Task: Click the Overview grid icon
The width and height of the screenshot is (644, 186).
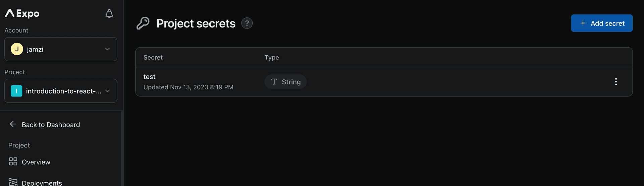Action: tap(13, 162)
